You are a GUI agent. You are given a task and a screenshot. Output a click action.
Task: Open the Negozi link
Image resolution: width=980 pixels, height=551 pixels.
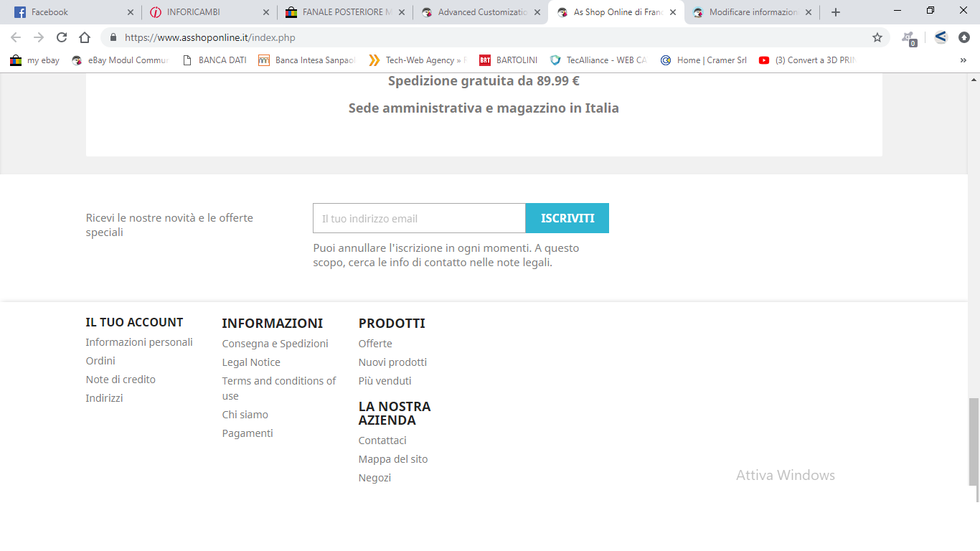click(374, 478)
